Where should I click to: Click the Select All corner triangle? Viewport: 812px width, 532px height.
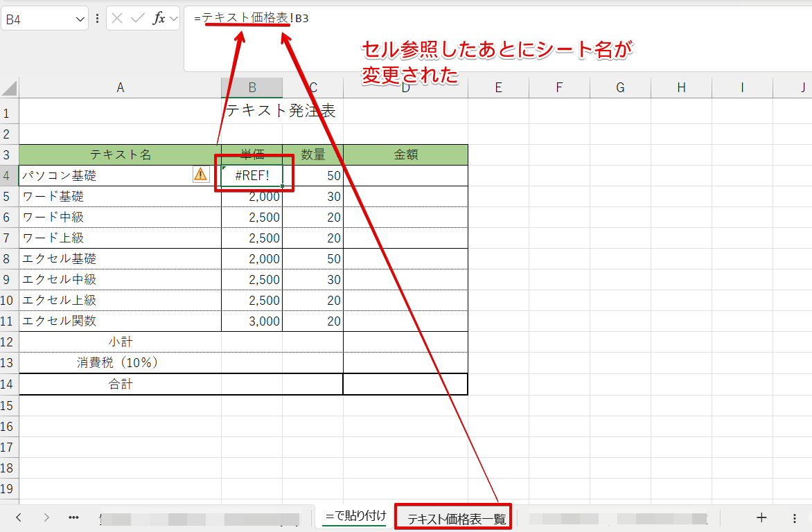point(10,88)
